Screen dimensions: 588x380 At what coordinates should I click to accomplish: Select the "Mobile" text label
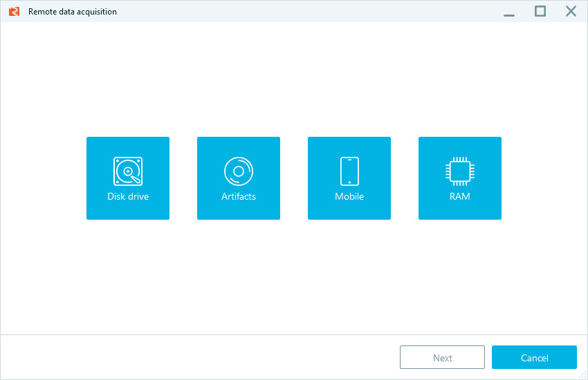coord(349,196)
